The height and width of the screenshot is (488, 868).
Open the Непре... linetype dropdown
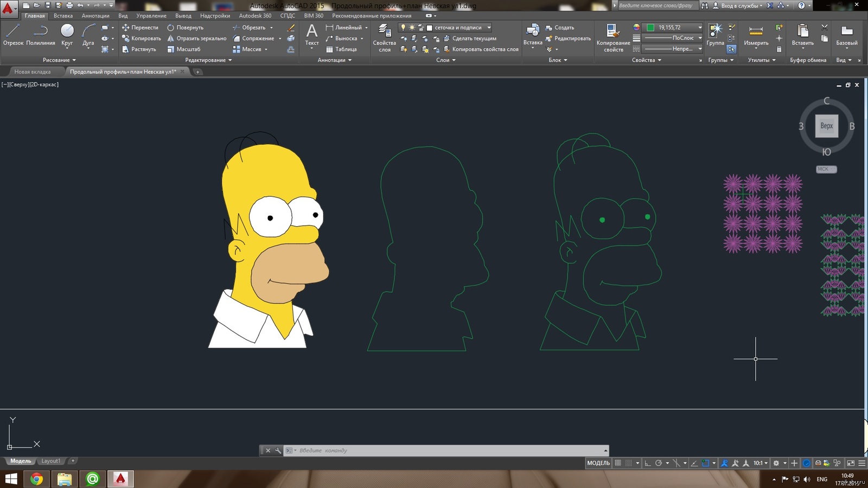673,49
